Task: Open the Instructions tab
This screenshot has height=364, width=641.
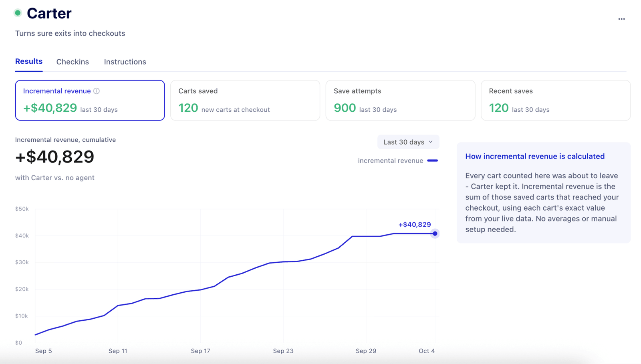Action: pos(125,62)
